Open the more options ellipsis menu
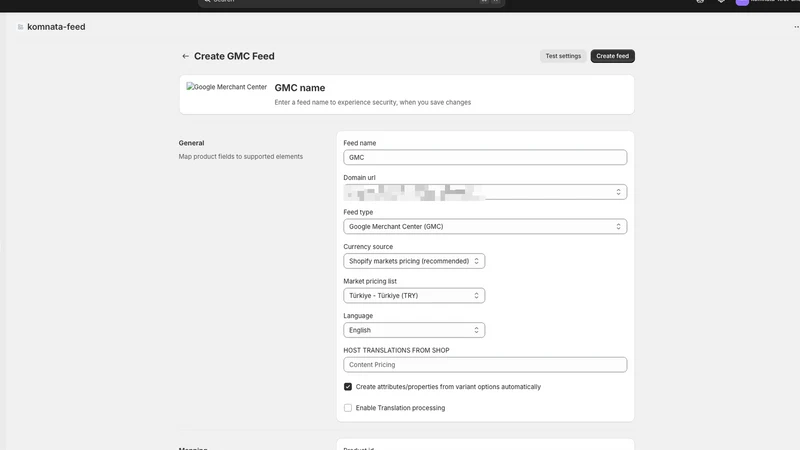The image size is (800, 450). (x=796, y=27)
